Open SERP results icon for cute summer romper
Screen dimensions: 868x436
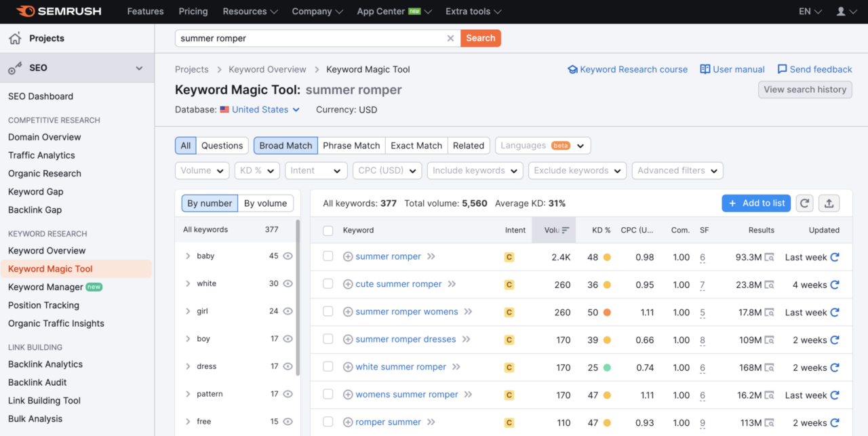pos(769,285)
